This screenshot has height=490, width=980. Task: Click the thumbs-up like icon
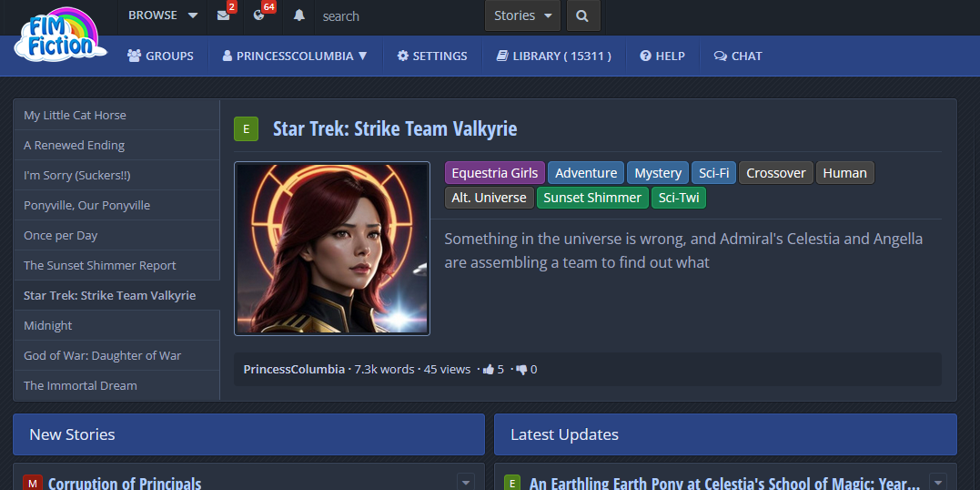489,369
